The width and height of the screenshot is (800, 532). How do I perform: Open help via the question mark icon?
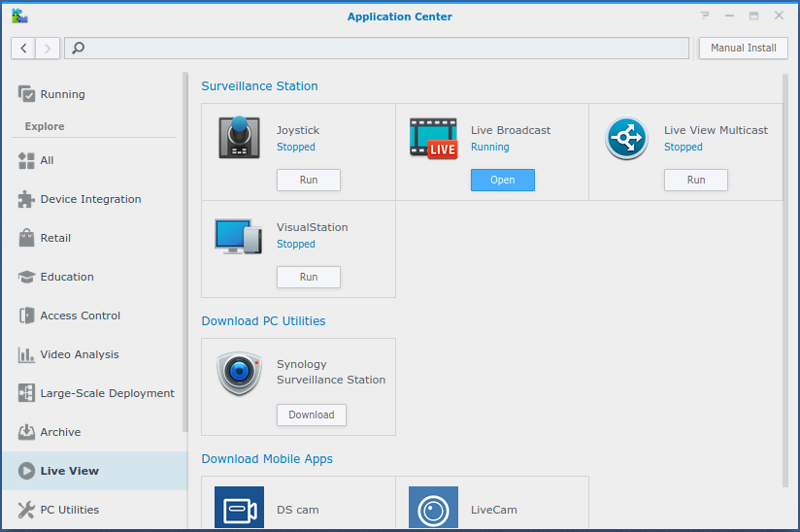(x=705, y=16)
